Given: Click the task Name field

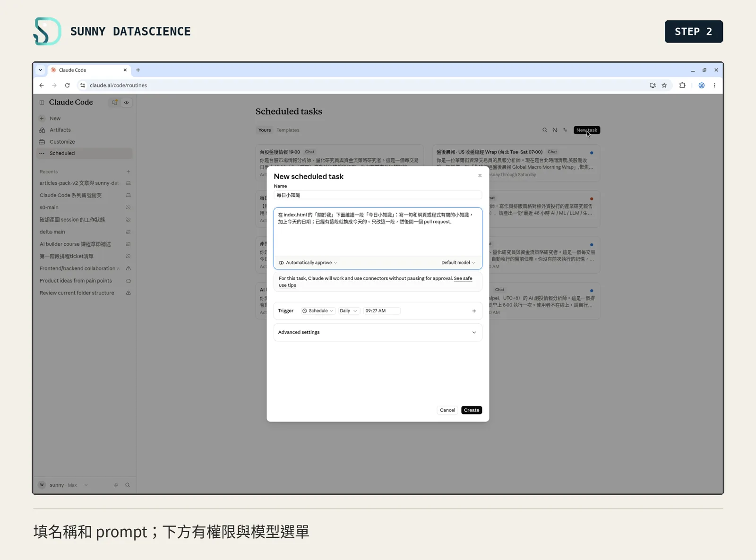Looking at the screenshot, I should coord(378,195).
